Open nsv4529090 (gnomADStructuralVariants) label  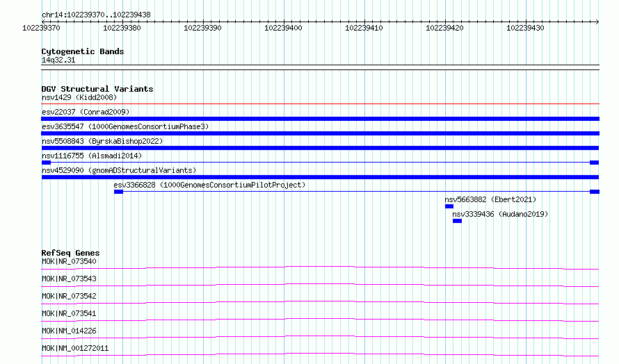coord(119,170)
